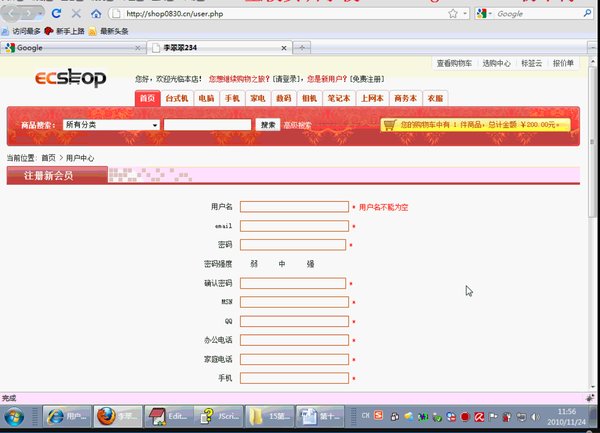
Task: Open 选购中心 top link
Action: click(496, 63)
